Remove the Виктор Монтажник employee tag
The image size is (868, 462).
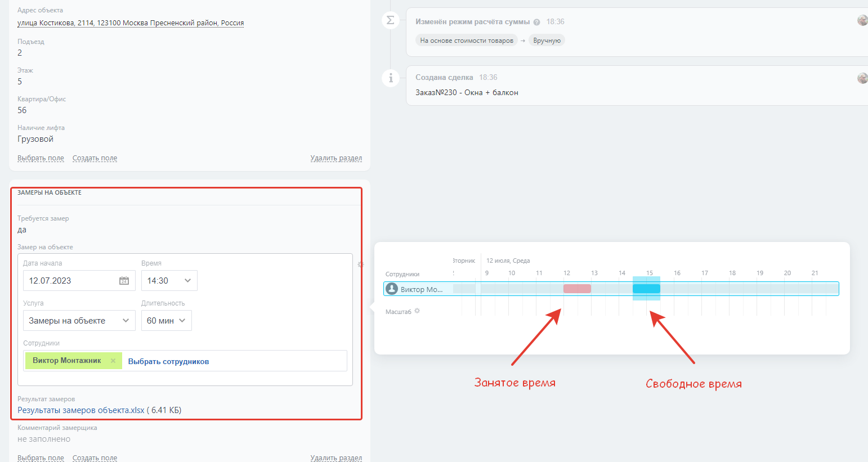coord(113,361)
